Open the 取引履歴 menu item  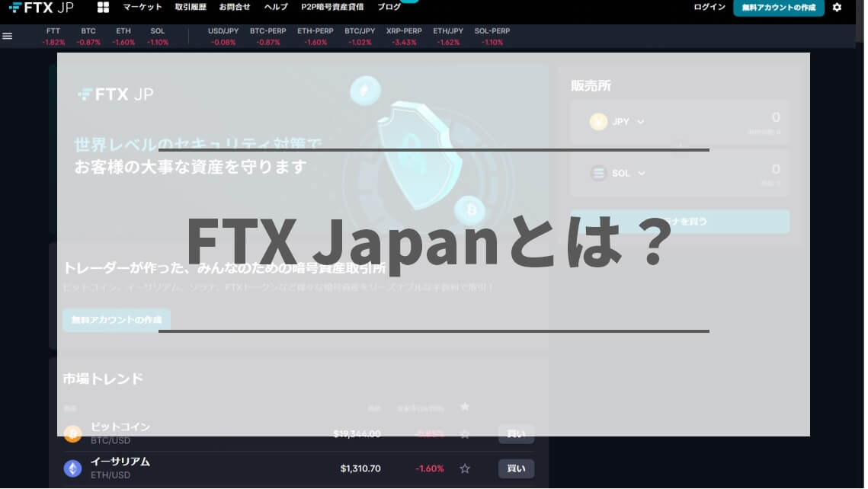pyautogui.click(x=191, y=8)
